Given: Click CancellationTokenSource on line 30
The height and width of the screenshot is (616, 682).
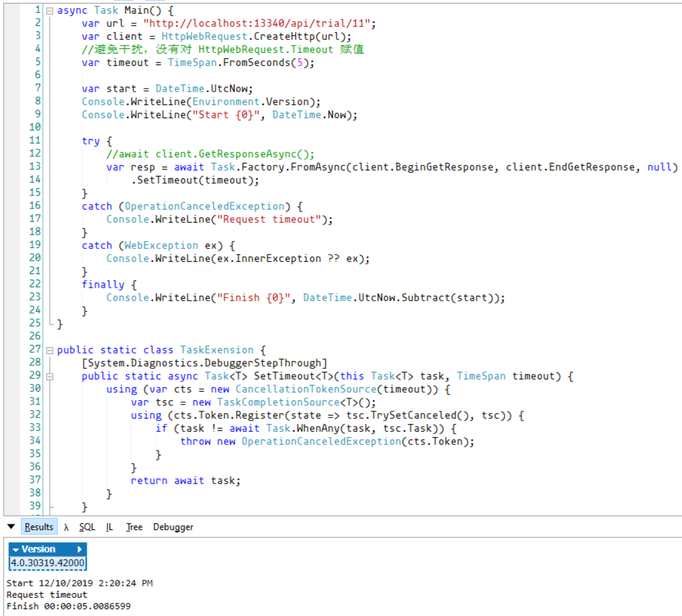Looking at the screenshot, I should [x=306, y=389].
